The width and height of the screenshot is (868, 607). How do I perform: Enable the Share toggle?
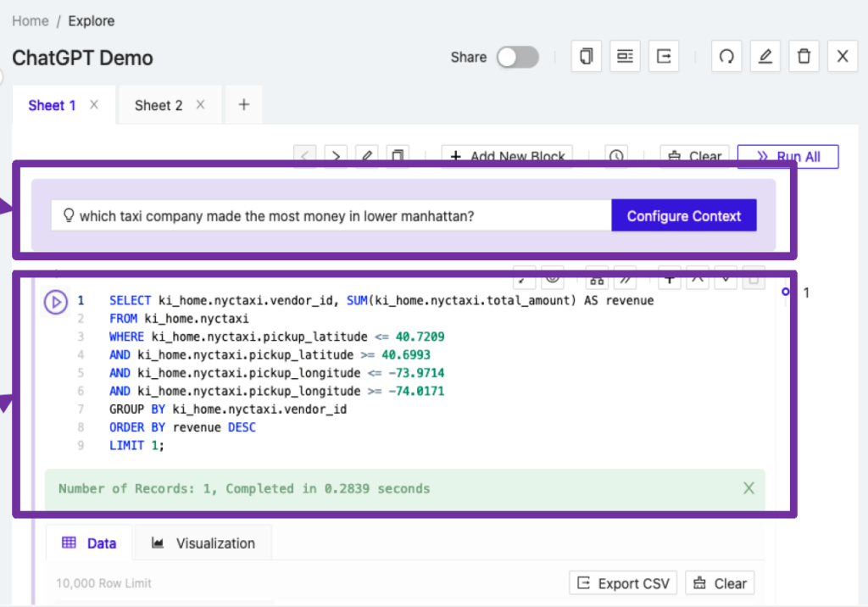click(516, 57)
